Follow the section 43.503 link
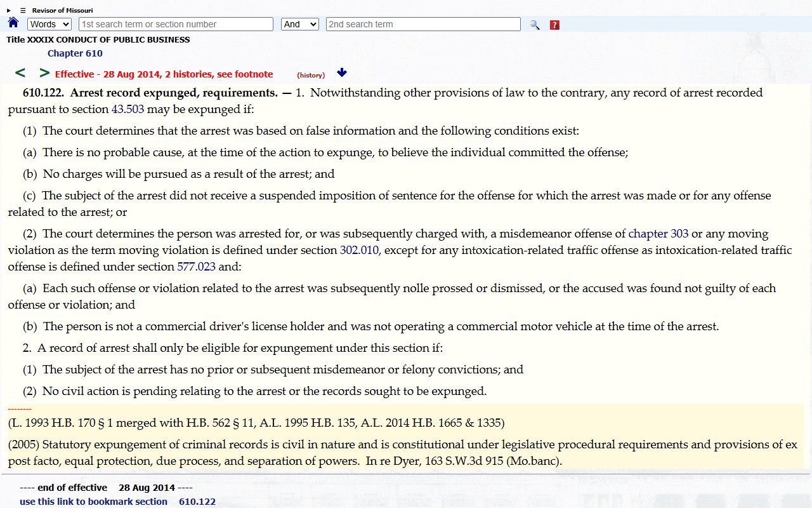The height and width of the screenshot is (508, 812). [128, 109]
